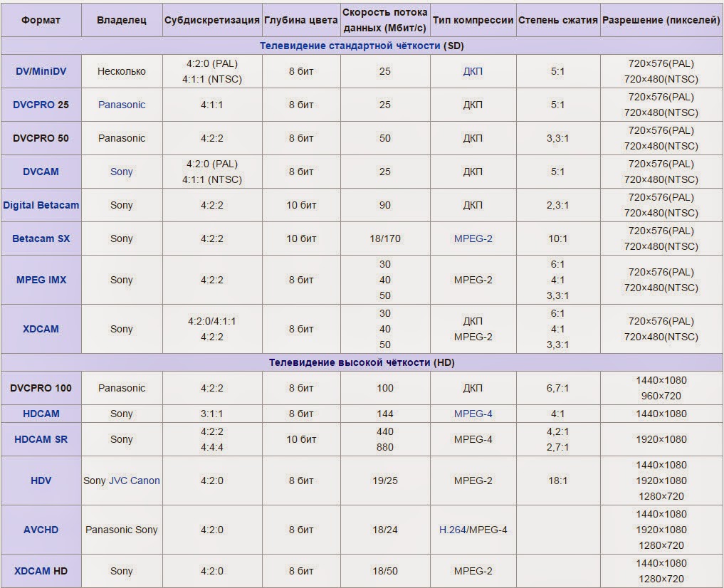
Task: Select the Тип компрессии column header
Action: click(x=473, y=21)
